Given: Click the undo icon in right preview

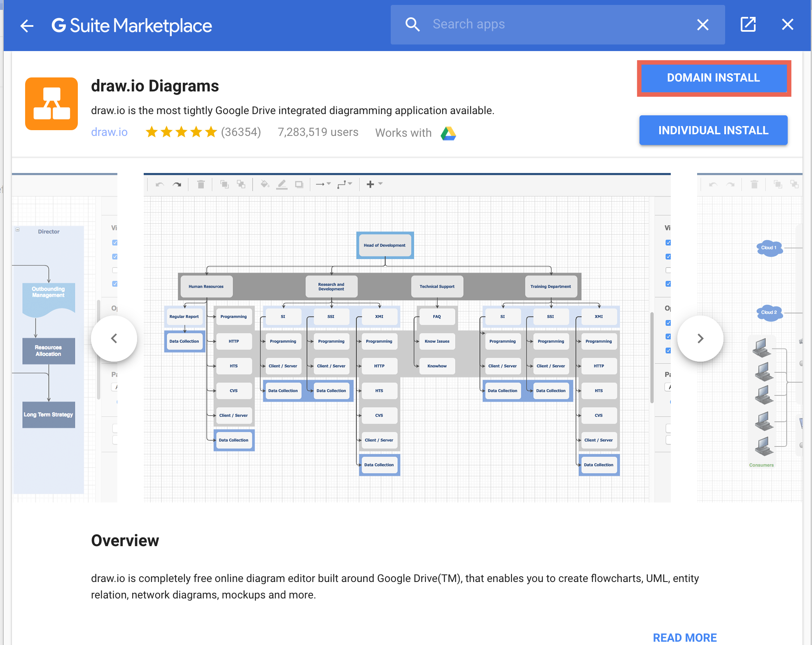Looking at the screenshot, I should 713,185.
